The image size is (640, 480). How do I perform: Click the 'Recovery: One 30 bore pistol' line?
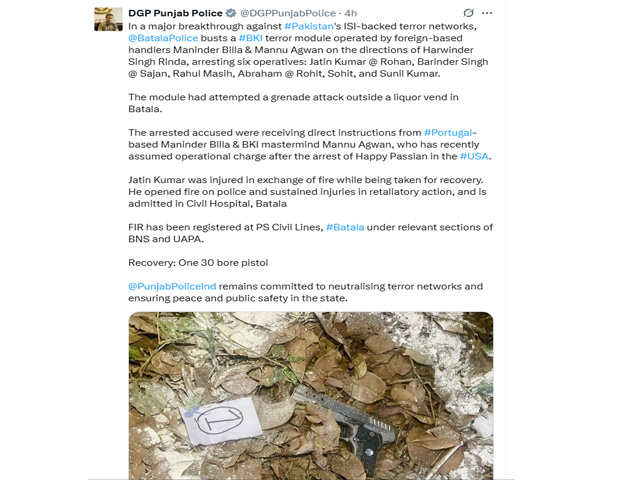[198, 262]
